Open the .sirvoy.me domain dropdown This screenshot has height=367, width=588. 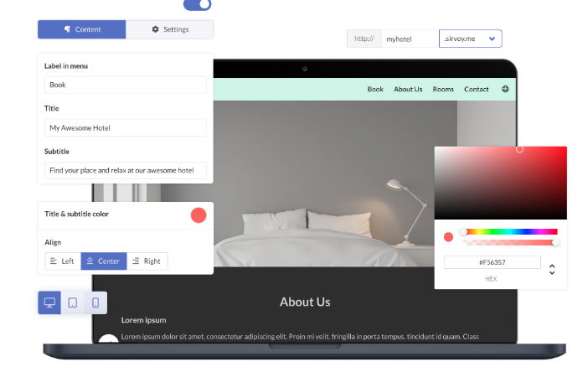click(470, 39)
